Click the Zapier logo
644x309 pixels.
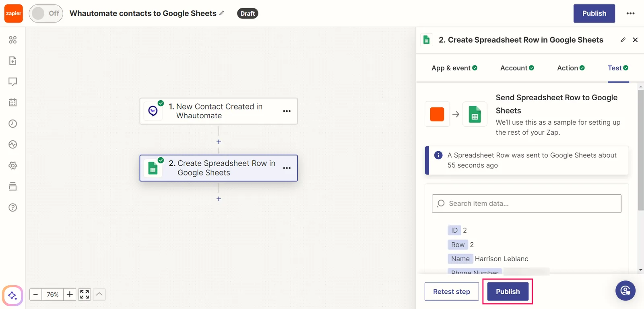coord(14,13)
